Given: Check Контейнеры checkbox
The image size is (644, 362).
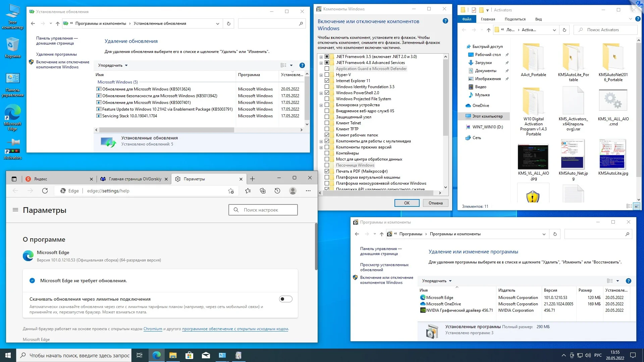Looking at the screenshot, I should click(x=327, y=153).
